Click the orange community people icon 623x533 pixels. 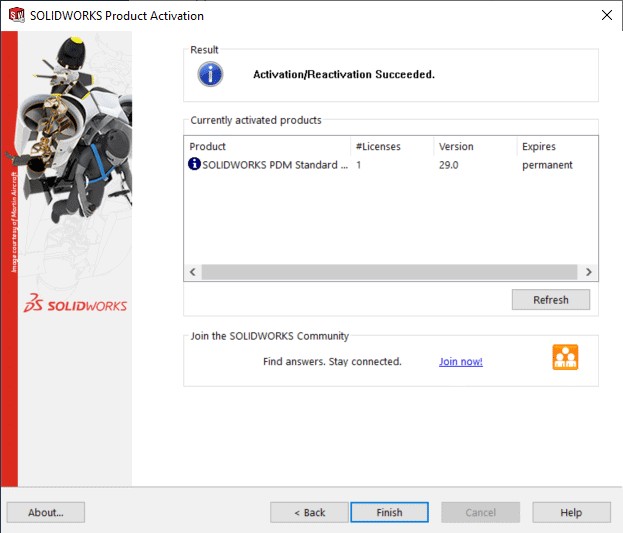565,357
